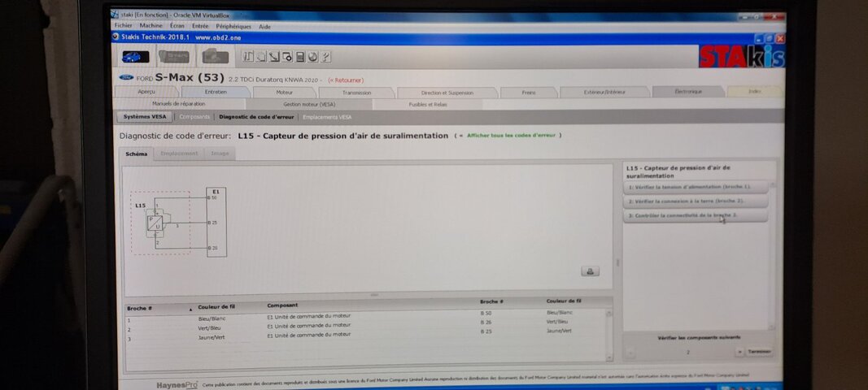Open the Entrée menu
This screenshot has width=868, height=390.
(200, 26)
